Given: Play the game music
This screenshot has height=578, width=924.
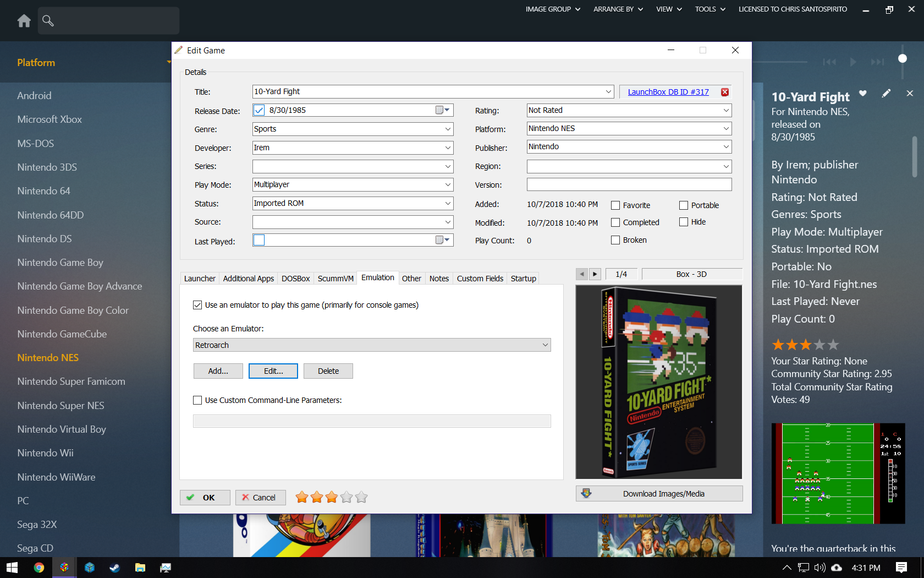Looking at the screenshot, I should coord(853,62).
